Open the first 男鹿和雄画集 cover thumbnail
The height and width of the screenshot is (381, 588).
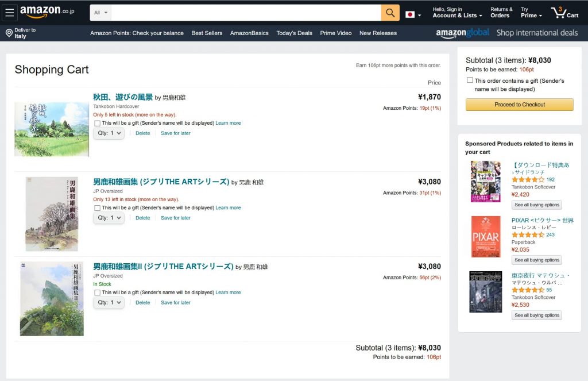(52, 214)
